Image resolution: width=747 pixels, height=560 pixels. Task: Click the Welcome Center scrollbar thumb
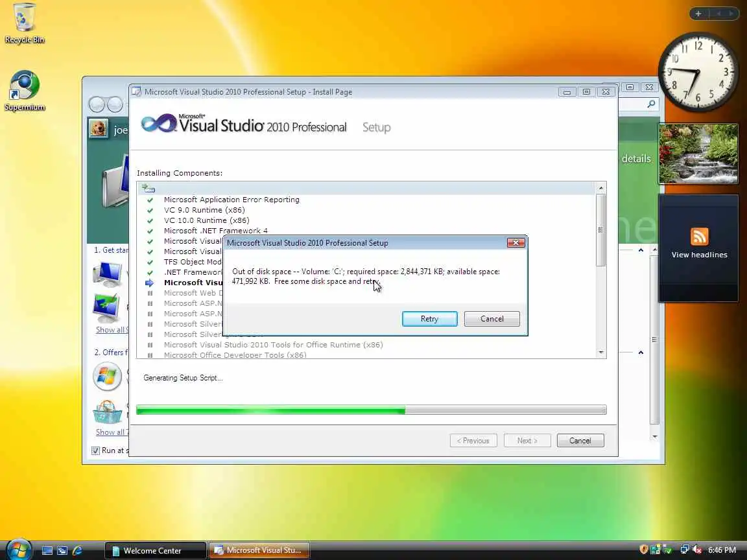tap(654, 339)
